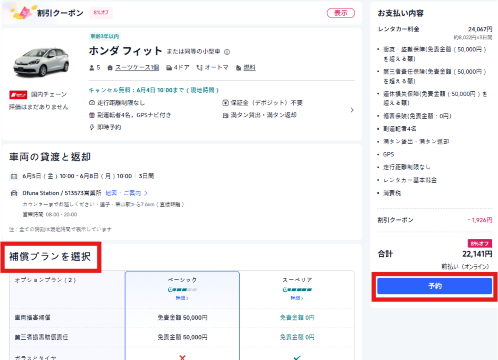Viewport: 498px width, 360px height.
Task: Click the お支払い内容 heading
Action: click(400, 13)
